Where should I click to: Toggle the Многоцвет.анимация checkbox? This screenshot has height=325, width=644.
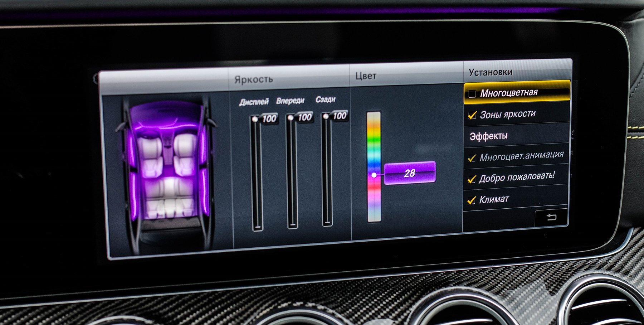coord(472,157)
